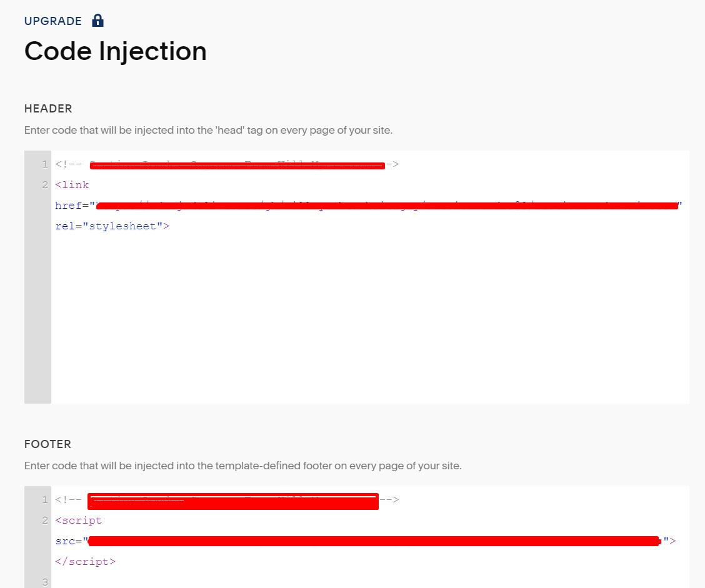Screen dimensions: 705x588
Task: Click the UPGRADE label
Action: point(53,21)
